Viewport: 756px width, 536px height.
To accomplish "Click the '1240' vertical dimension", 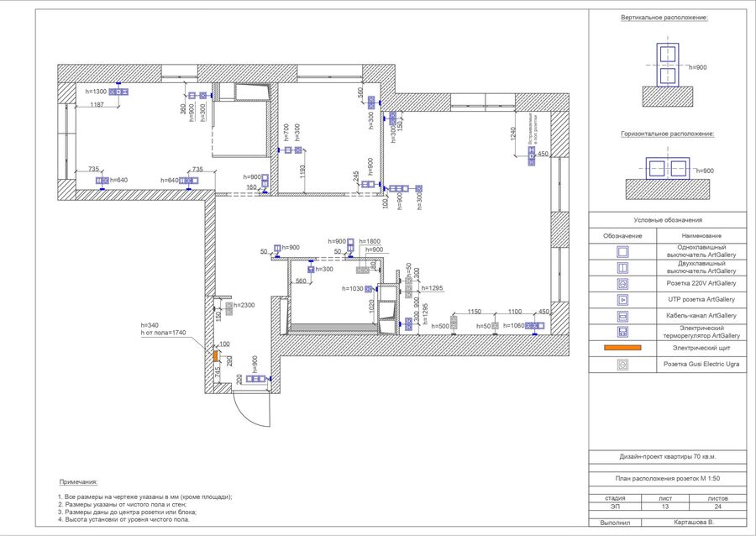I will coord(513,134).
